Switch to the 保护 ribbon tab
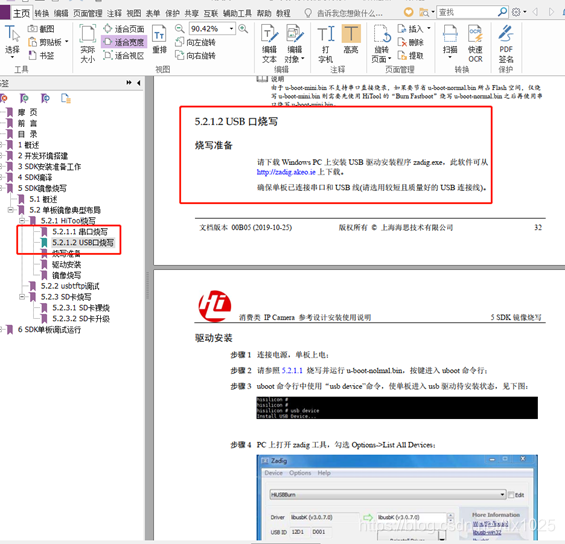Screen dimensions: 565x544 [x=172, y=13]
